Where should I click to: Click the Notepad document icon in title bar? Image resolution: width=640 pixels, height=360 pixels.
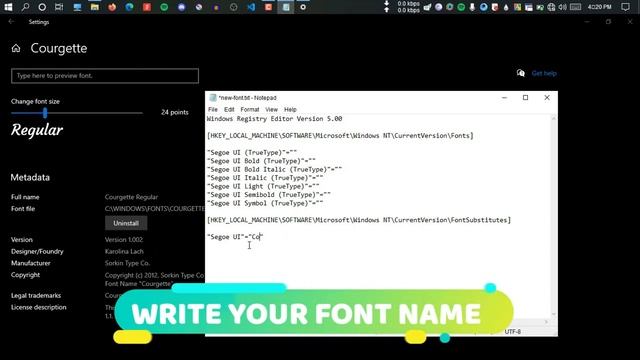point(212,98)
